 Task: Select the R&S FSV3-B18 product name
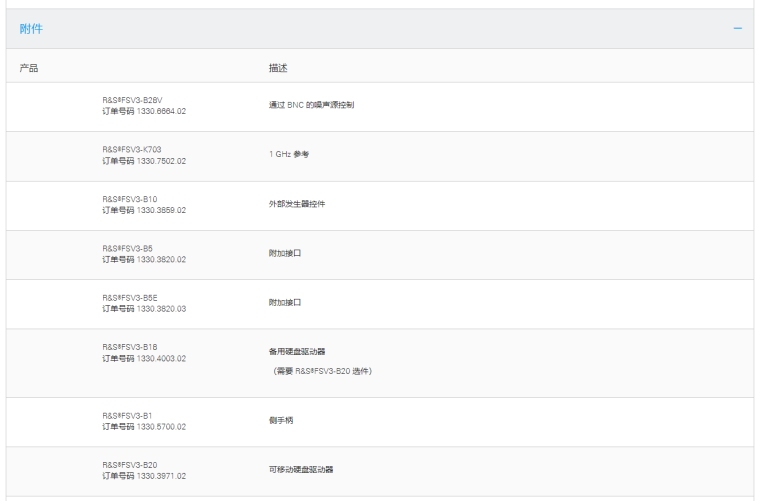point(130,347)
